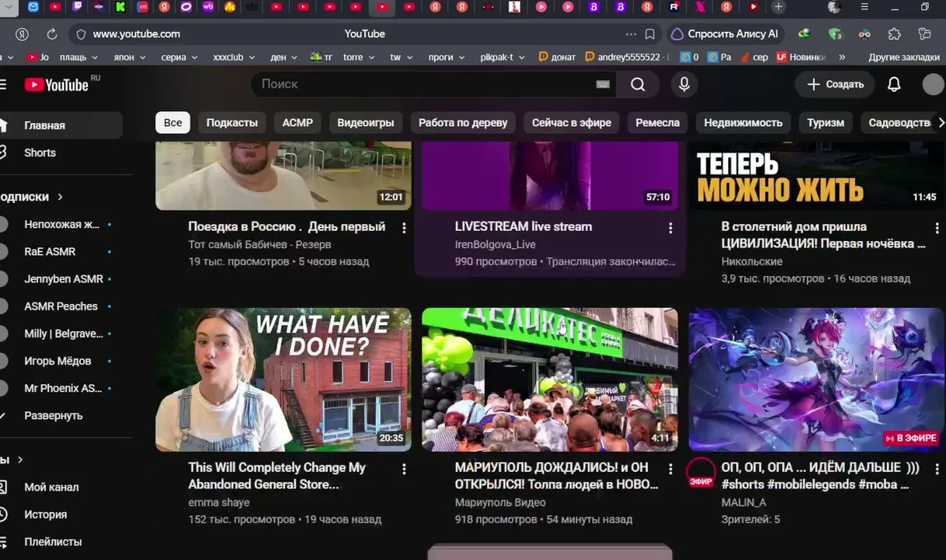The width and height of the screenshot is (946, 560).
Task: Open the 'Подписки' section chevron
Action: click(60, 197)
